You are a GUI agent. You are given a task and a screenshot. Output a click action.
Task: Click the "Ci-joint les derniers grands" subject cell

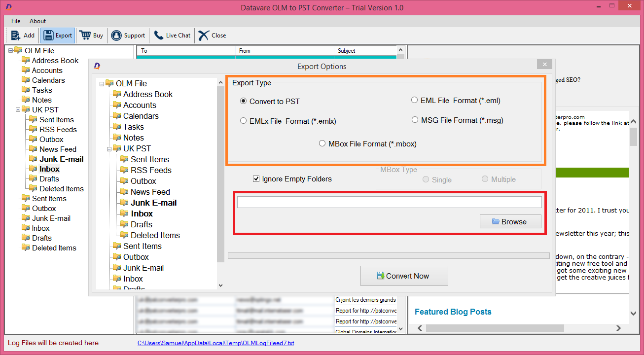(365, 300)
